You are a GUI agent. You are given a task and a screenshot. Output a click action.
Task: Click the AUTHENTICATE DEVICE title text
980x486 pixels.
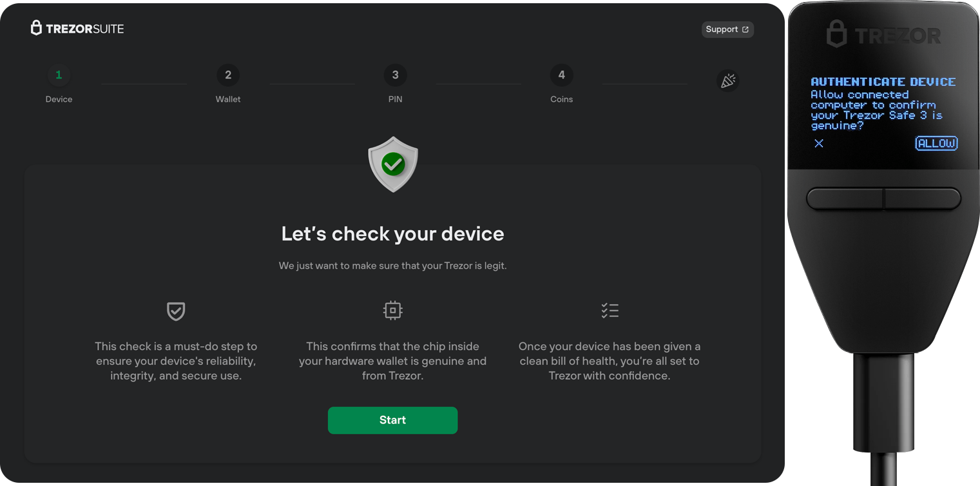[883, 82]
